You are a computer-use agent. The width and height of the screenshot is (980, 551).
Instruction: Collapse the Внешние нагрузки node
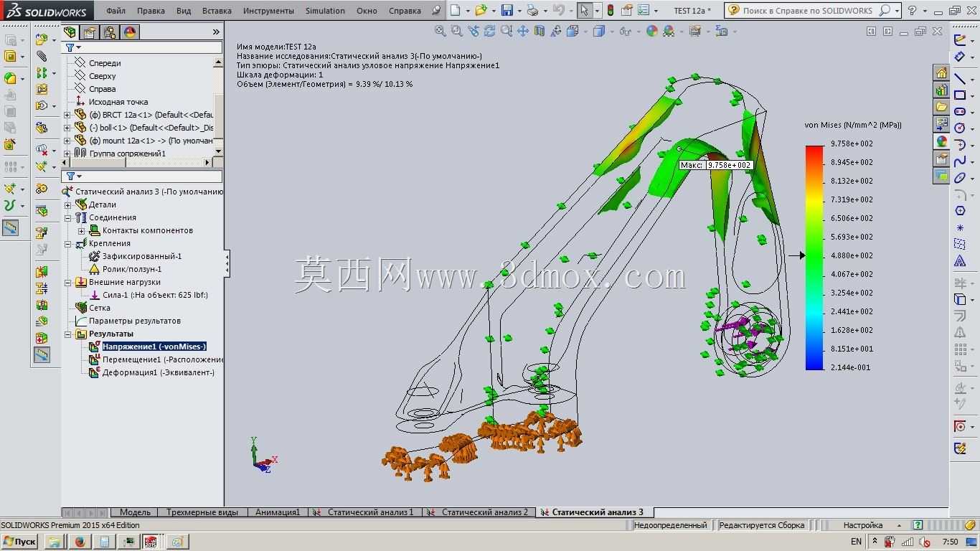[68, 282]
